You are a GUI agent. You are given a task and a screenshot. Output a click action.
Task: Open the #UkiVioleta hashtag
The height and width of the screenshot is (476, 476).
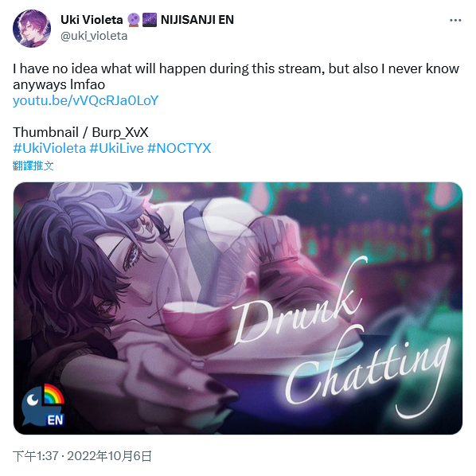49,148
